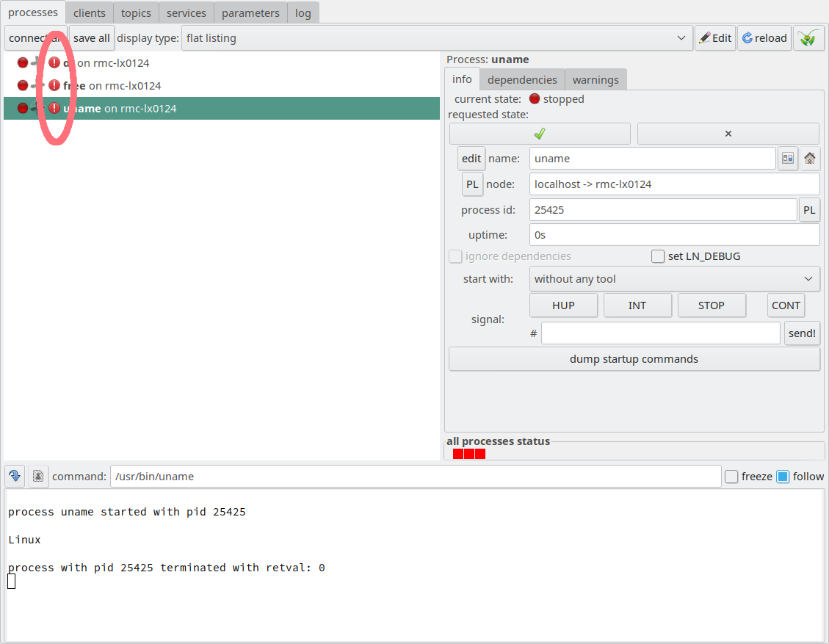Click the last red square in all processes status
This screenshot has height=644, width=829.
[x=480, y=454]
